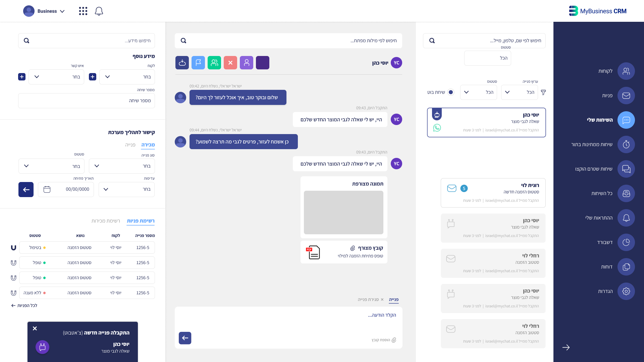The height and width of the screenshot is (362, 644).
Task: Open the apps grid menu icon
Action: 83,11
